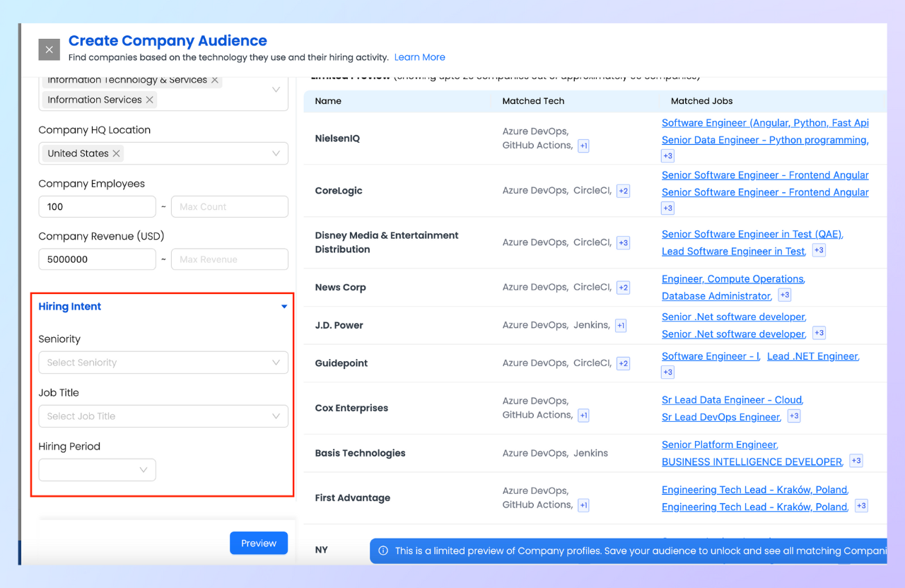Open Engineer, Compute Operations job link
Viewport: 905px width, 588px height.
(x=732, y=279)
